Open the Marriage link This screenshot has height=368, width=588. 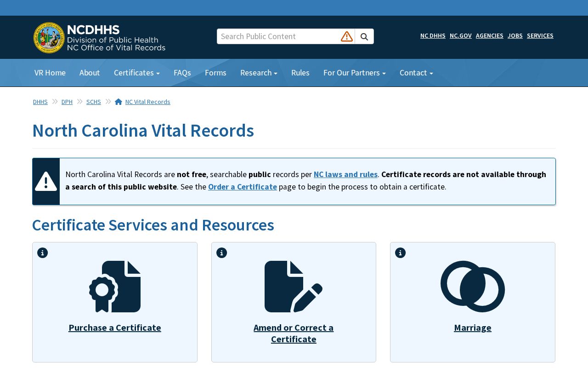[x=473, y=328]
